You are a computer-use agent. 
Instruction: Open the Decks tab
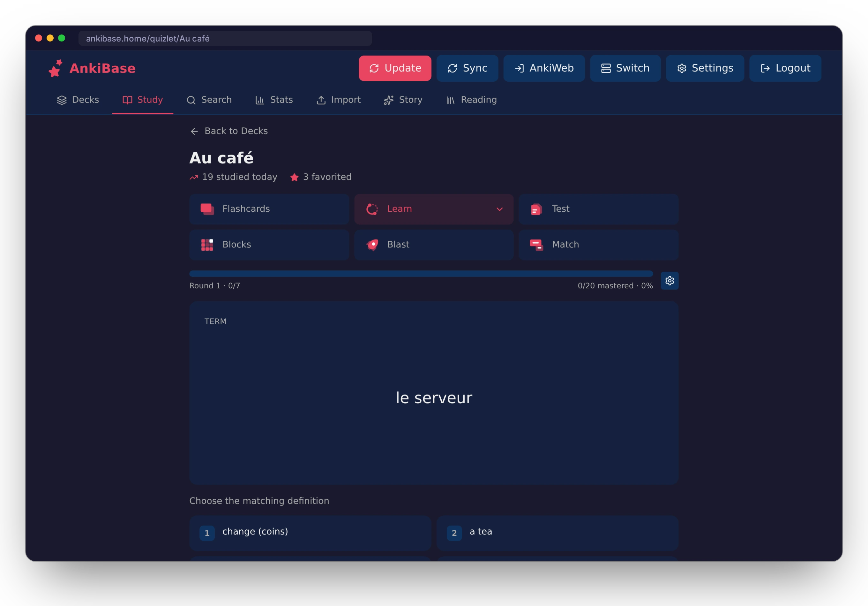click(78, 100)
